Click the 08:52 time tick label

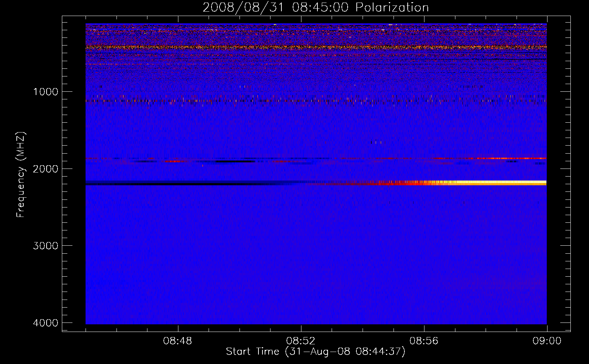(x=301, y=341)
